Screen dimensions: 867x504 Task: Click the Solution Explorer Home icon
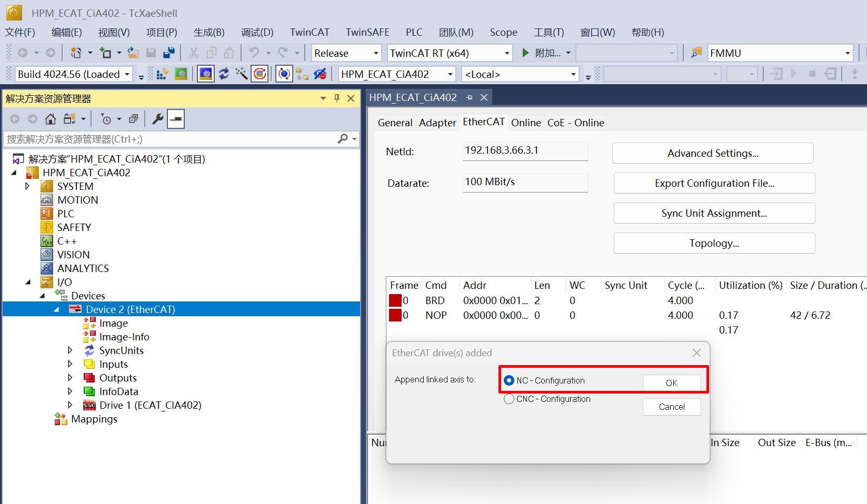51,119
